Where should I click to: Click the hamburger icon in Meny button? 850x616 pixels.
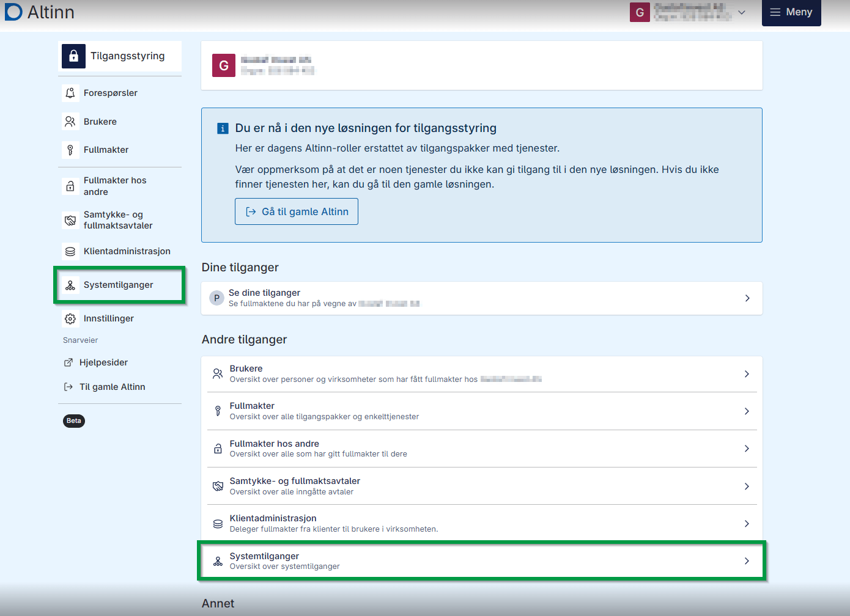(x=775, y=12)
